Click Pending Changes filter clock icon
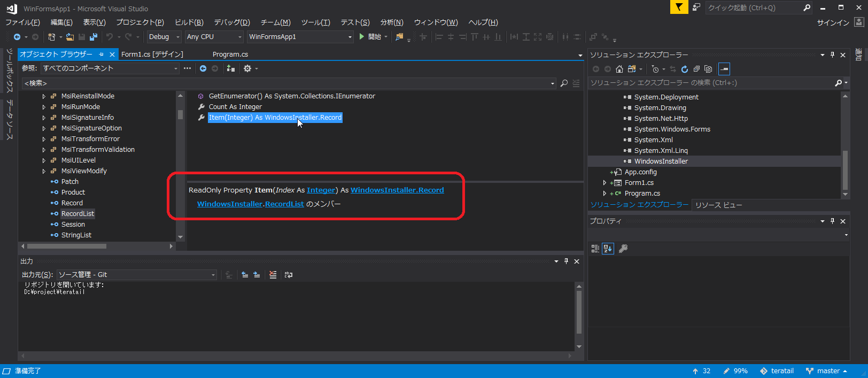 click(x=655, y=69)
